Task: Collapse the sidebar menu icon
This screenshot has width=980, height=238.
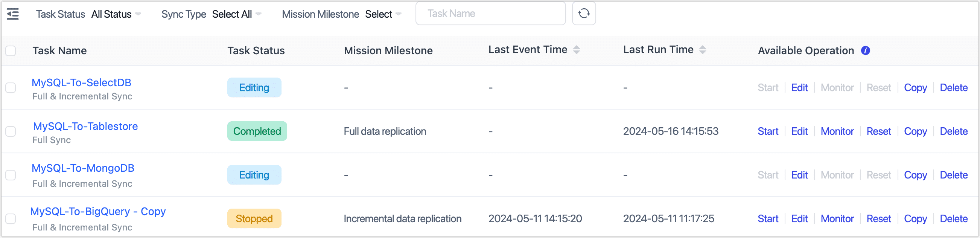Action: click(x=13, y=14)
